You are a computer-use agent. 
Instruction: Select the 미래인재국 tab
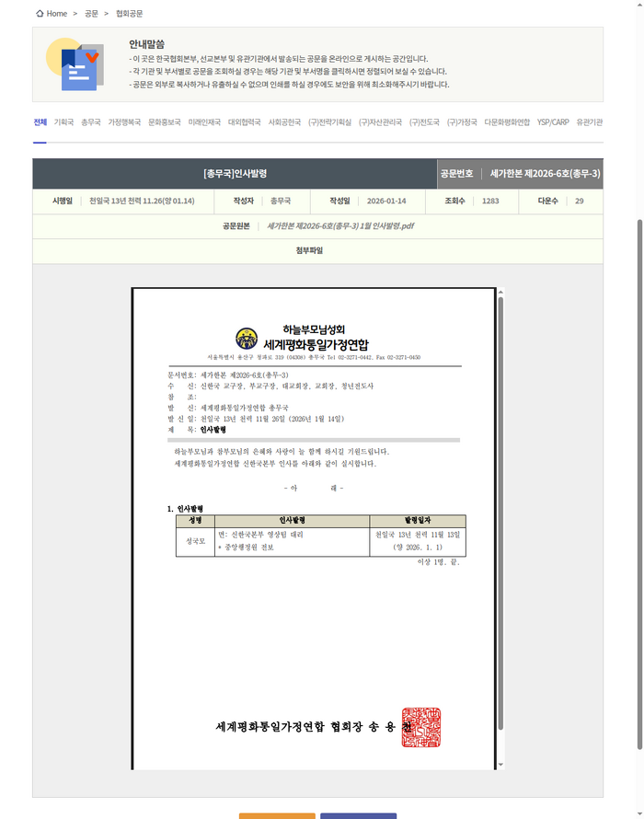pyautogui.click(x=204, y=122)
